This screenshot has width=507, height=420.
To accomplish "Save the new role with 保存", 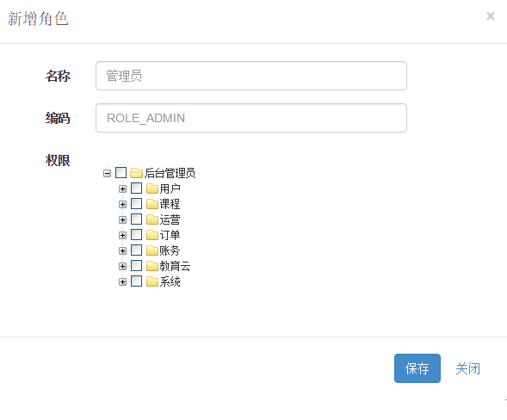I will 417,368.
